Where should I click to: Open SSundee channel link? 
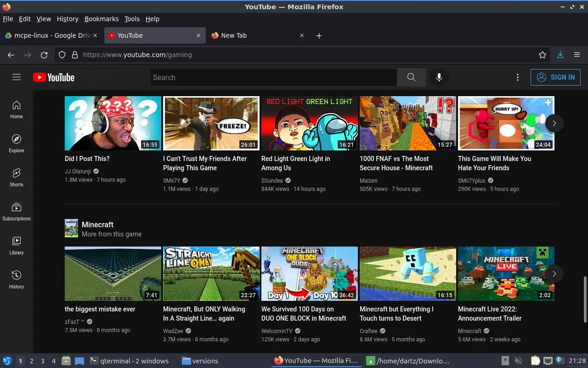(272, 180)
